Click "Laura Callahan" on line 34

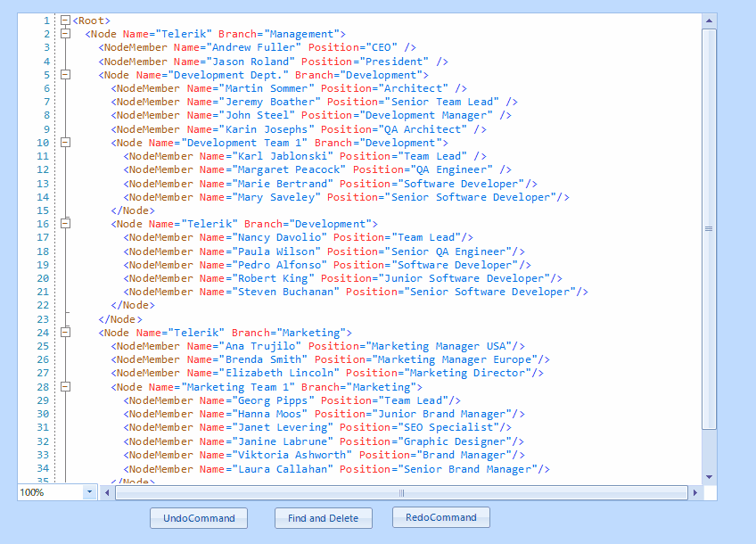pyautogui.click(x=283, y=469)
